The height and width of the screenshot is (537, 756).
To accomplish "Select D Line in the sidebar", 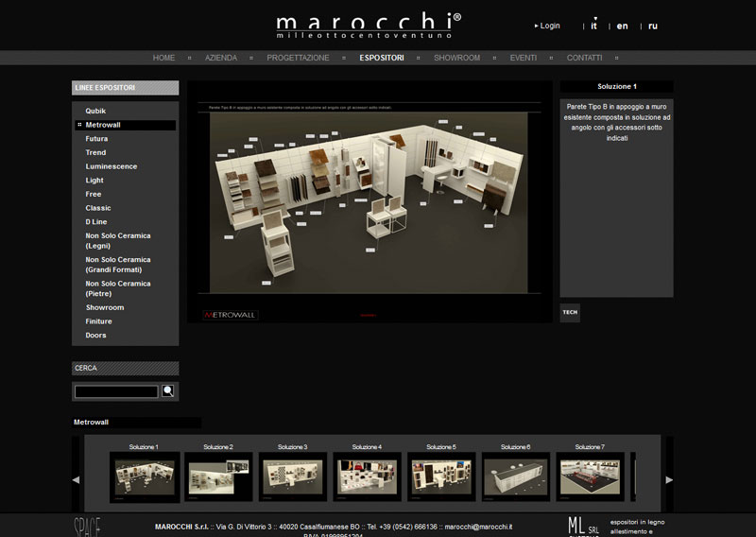I will [96, 222].
